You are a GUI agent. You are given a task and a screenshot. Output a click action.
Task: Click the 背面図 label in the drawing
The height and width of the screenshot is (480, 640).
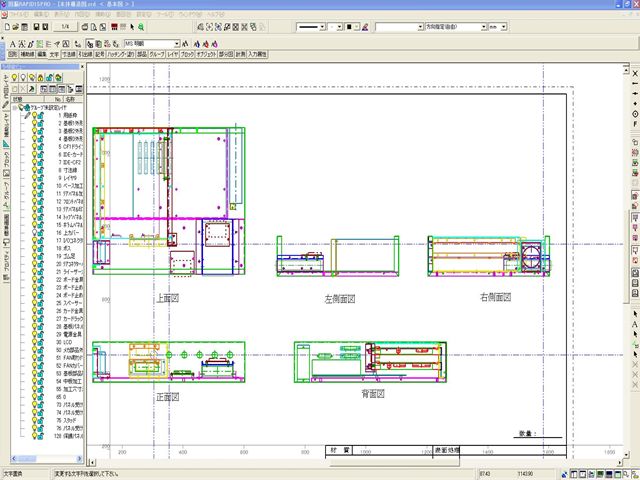(373, 394)
